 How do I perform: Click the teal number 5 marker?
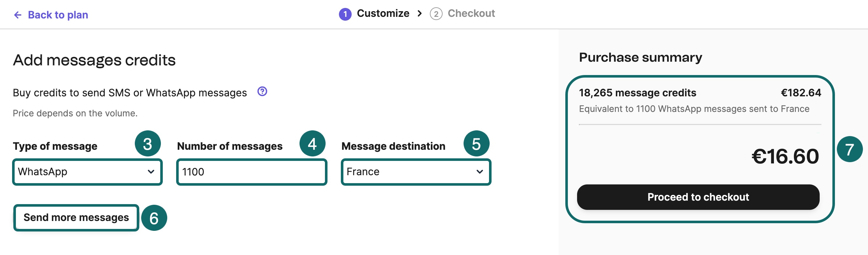click(476, 143)
